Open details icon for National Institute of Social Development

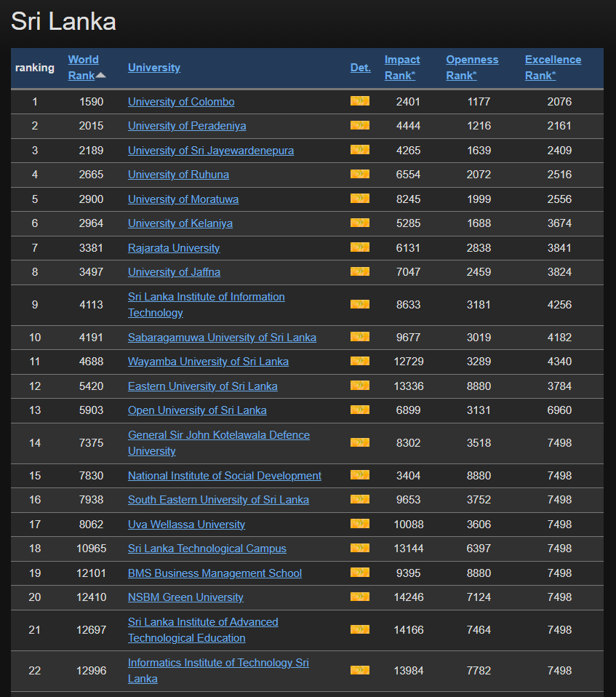[359, 476]
